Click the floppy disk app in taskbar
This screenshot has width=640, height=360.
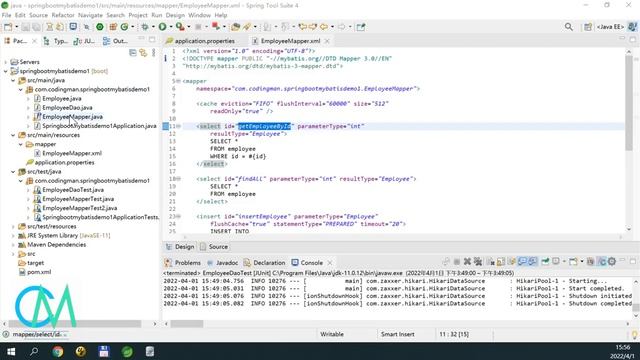click(104, 351)
